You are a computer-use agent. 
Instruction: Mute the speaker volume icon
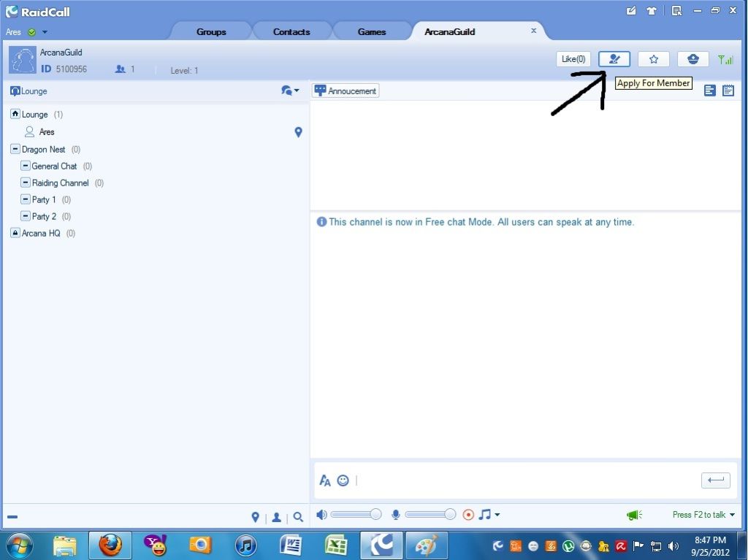[321, 515]
